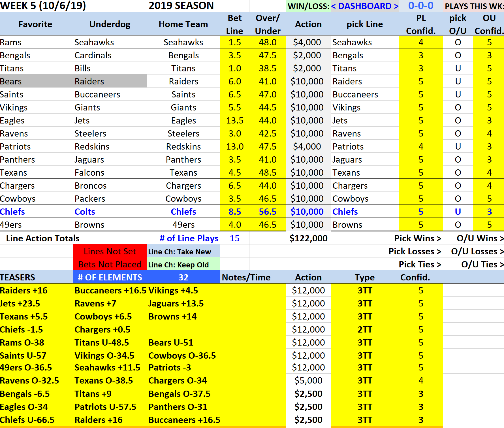
Task: Select the green Line Ch: Keep Old cell
Action: pyautogui.click(x=183, y=264)
